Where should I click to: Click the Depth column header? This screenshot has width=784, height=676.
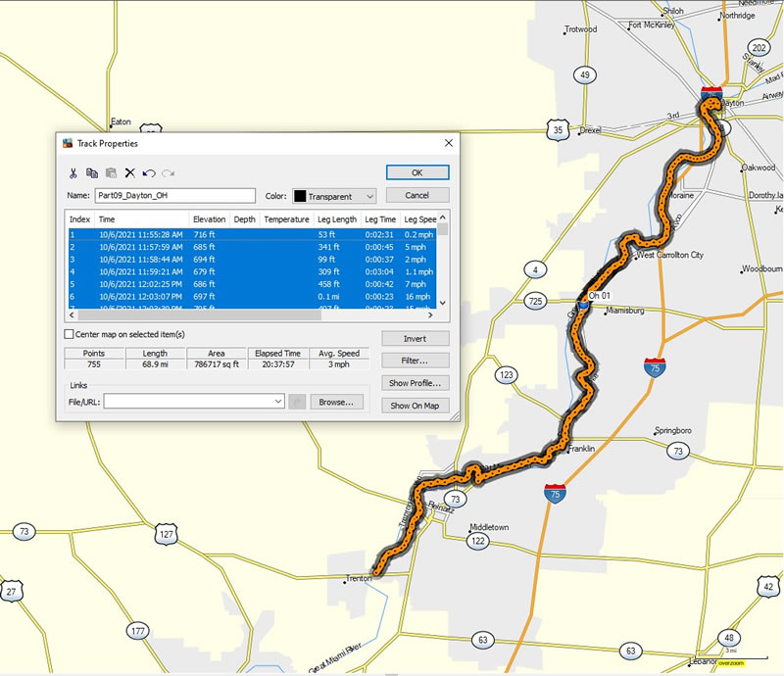click(x=244, y=219)
